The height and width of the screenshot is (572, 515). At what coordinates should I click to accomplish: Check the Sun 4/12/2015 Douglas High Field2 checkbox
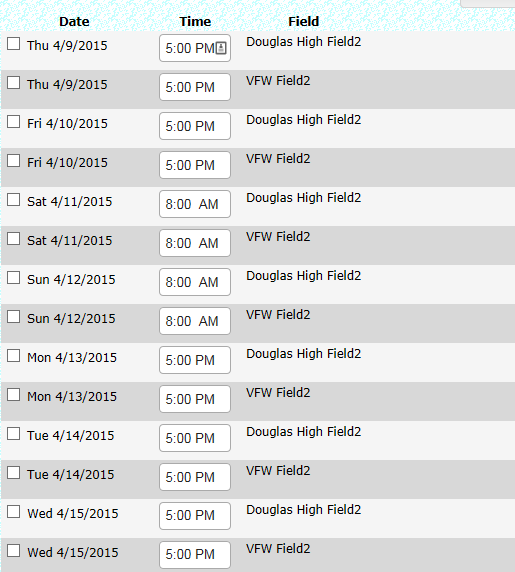tap(13, 278)
